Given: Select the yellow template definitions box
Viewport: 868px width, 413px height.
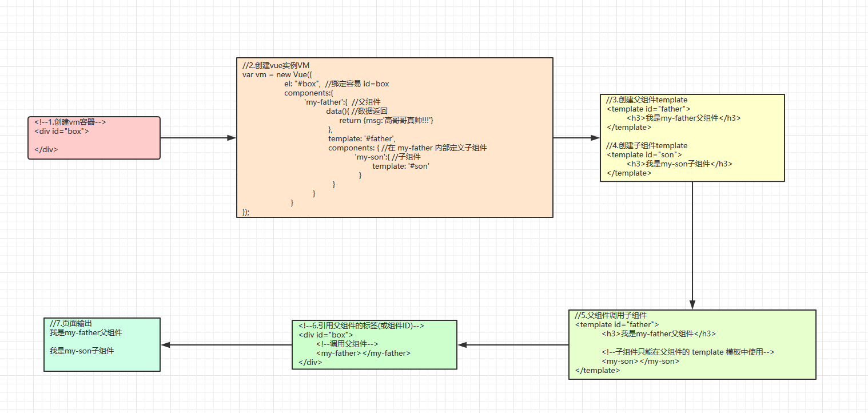Looking at the screenshot, I should click(692, 138).
